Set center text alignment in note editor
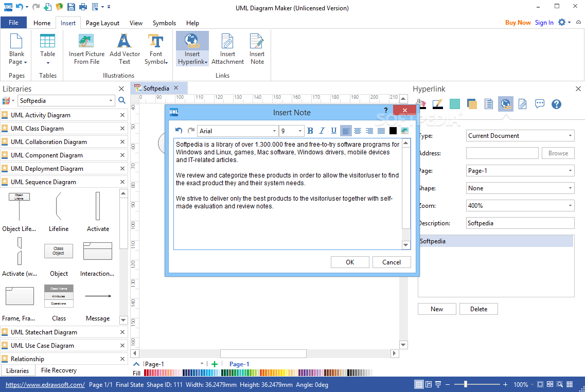The height and width of the screenshot is (392, 585). click(x=358, y=131)
